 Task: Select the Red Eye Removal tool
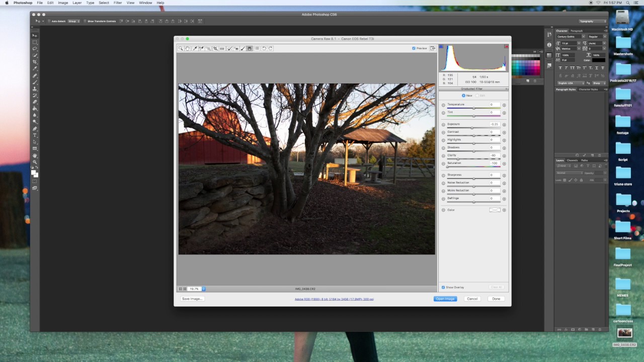[236, 48]
